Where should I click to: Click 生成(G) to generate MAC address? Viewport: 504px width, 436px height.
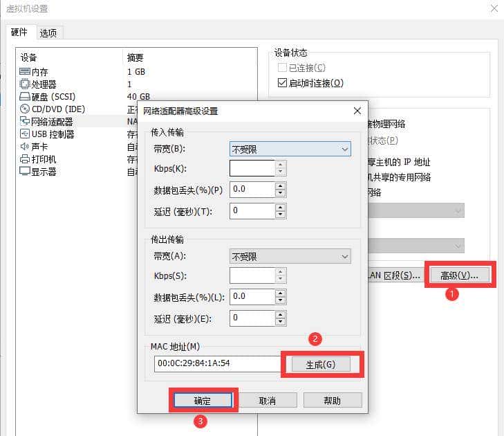pyautogui.click(x=321, y=365)
